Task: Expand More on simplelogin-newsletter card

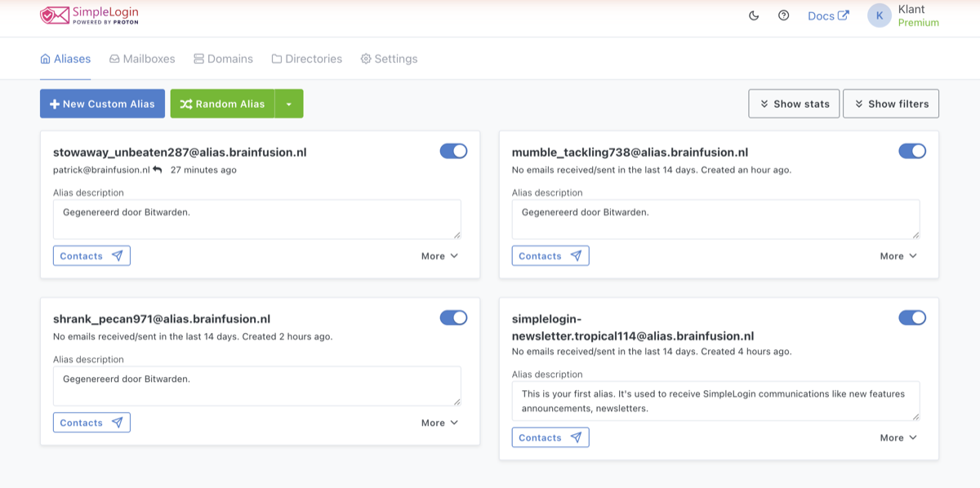Action: coord(899,437)
